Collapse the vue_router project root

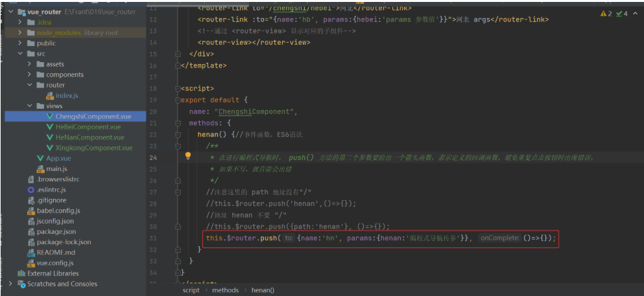10,12
